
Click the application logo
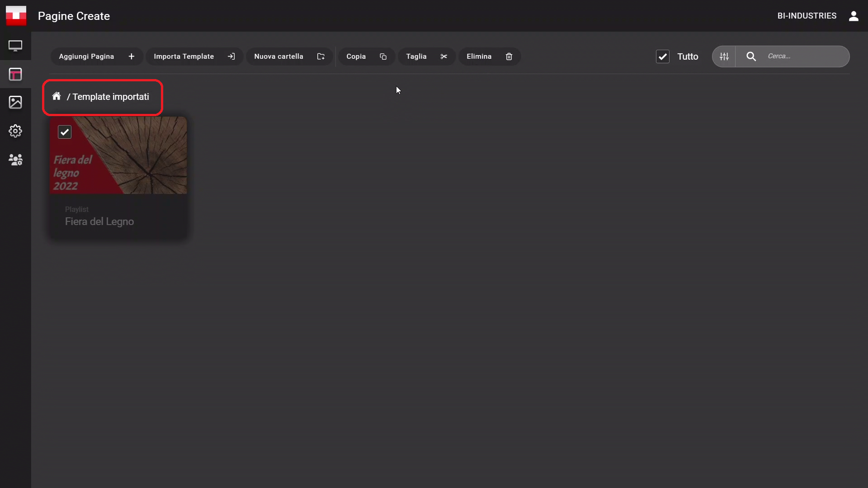[x=16, y=16]
